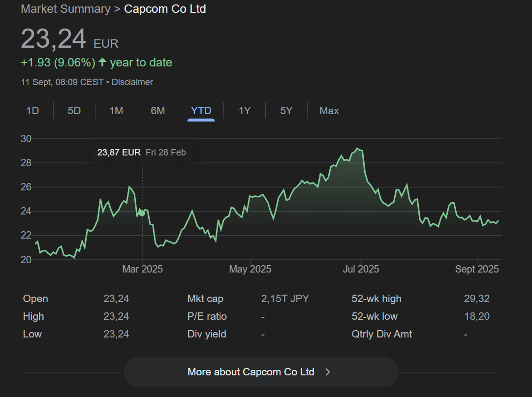Screen dimensions: 532x397
Task: Open the 5Y range tab
Action: [x=286, y=111]
